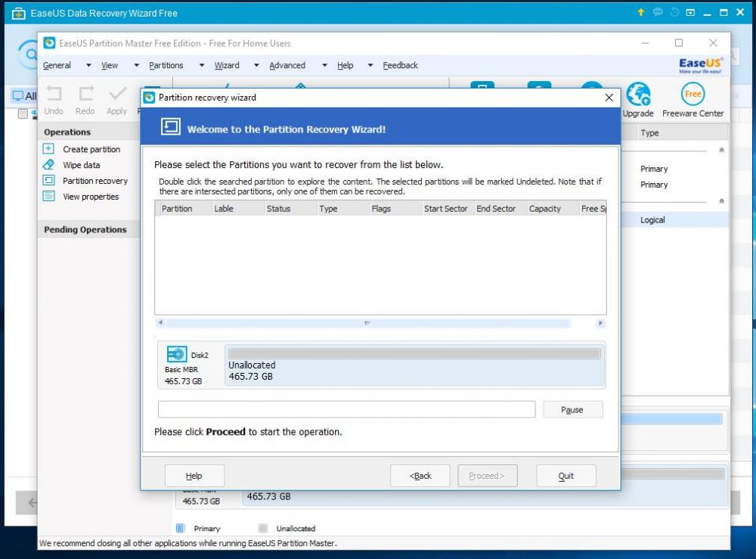Click the Help button in wizard
Image resolution: width=756 pixels, height=559 pixels.
[x=194, y=476]
